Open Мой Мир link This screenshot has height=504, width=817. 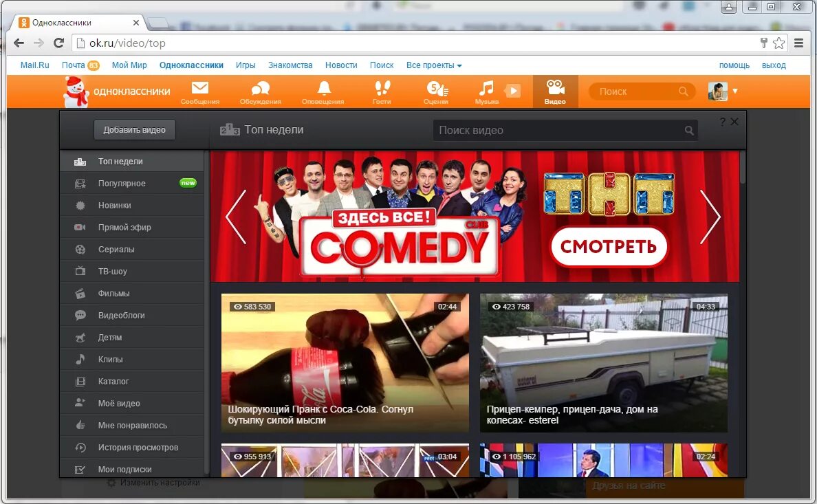129,65
